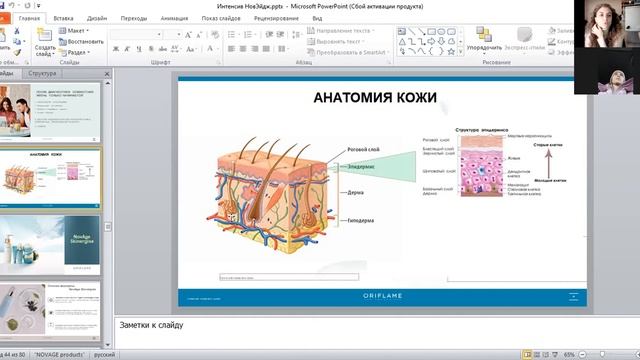Click the Восстановить button
Screen dimensions: 640x360
coord(81,42)
